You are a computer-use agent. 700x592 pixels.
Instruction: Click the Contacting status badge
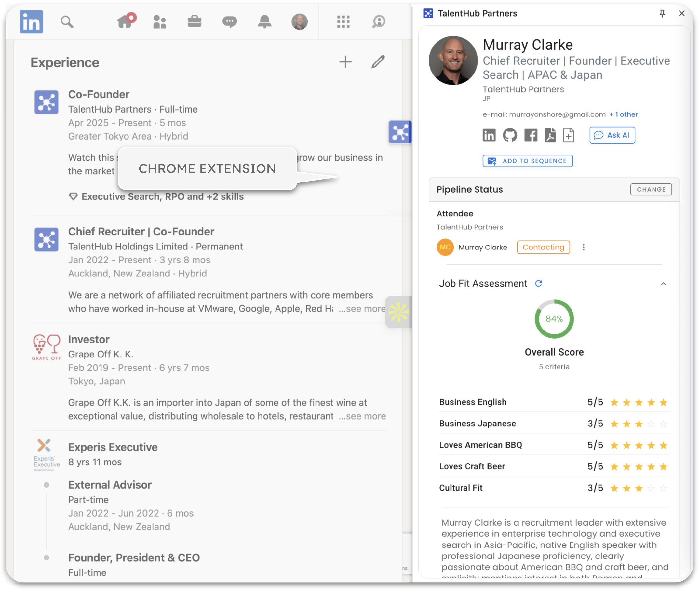click(x=543, y=247)
